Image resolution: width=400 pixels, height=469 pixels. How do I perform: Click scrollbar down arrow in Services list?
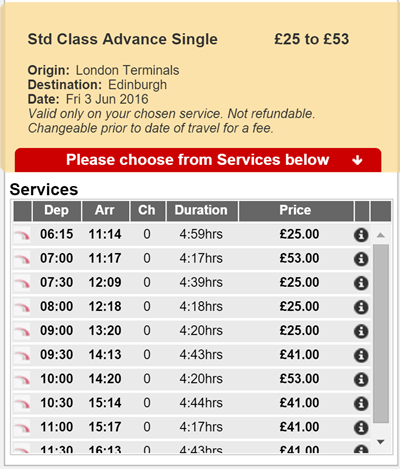point(381,442)
